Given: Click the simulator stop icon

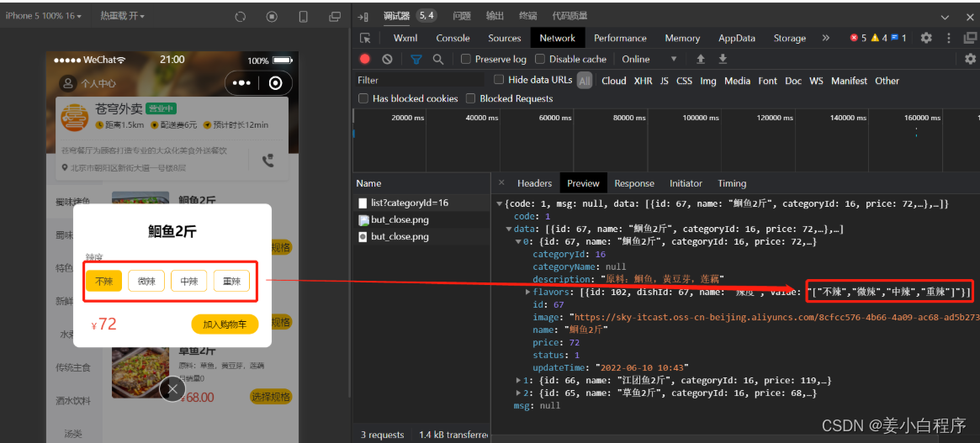Looking at the screenshot, I should tap(272, 17).
